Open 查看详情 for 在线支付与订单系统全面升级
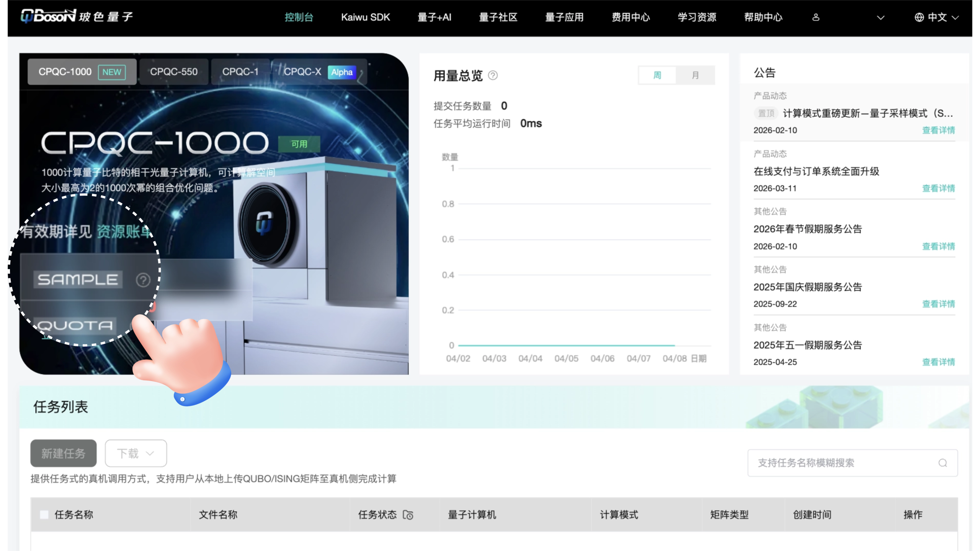980x551 pixels. (938, 188)
